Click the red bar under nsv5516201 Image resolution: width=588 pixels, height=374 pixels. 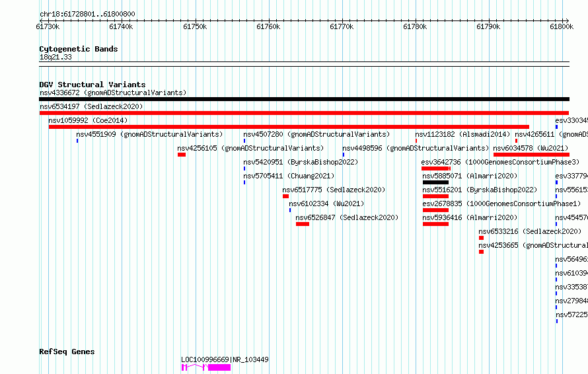[435, 196]
